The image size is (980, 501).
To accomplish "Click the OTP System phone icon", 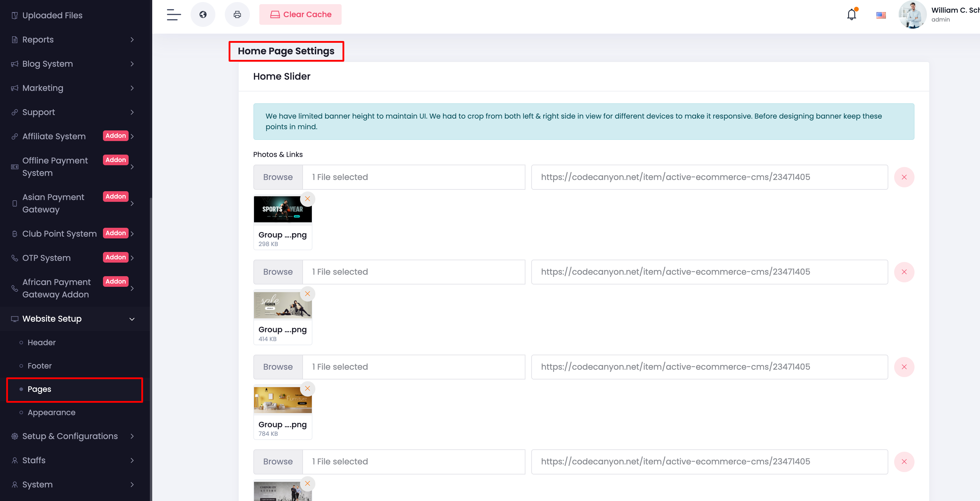I will (x=14, y=258).
